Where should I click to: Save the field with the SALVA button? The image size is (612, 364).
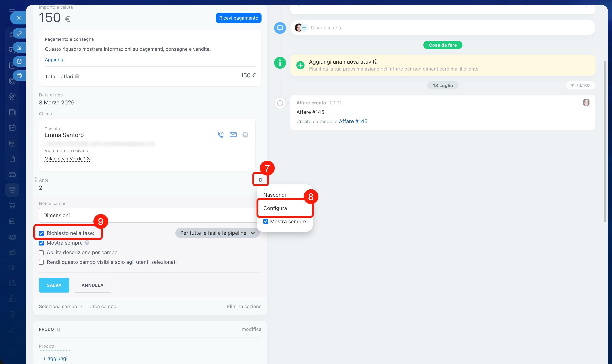click(54, 285)
